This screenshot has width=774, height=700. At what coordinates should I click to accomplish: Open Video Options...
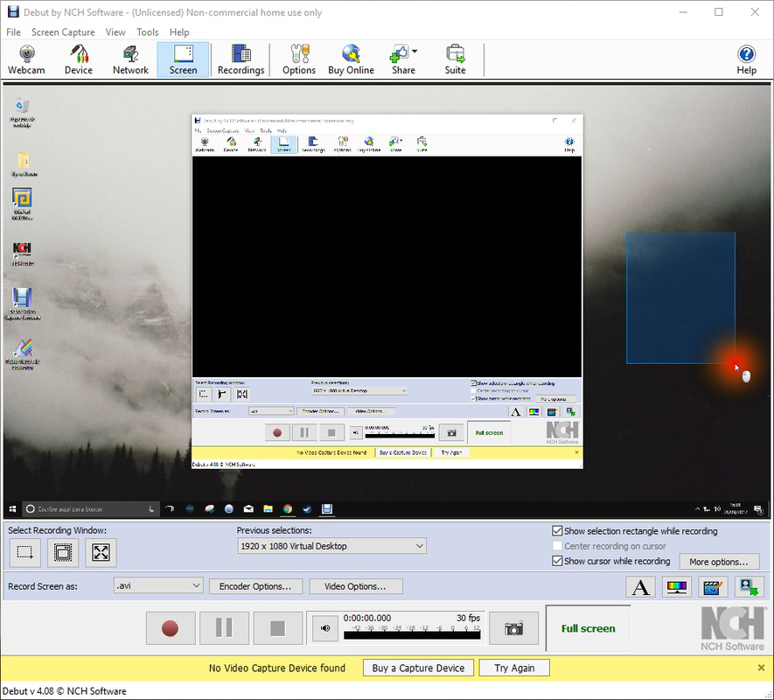(355, 586)
